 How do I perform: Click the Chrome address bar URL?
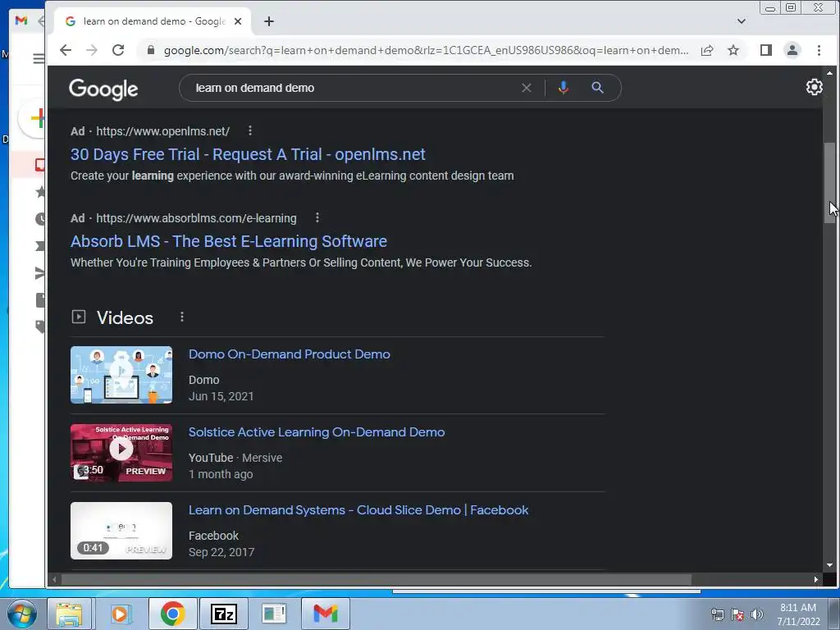[426, 50]
